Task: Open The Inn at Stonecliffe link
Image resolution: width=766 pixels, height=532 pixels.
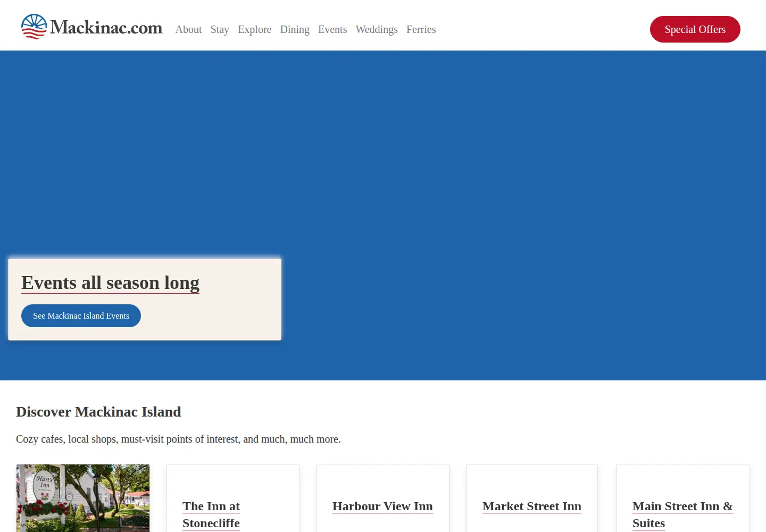Action: click(211, 514)
